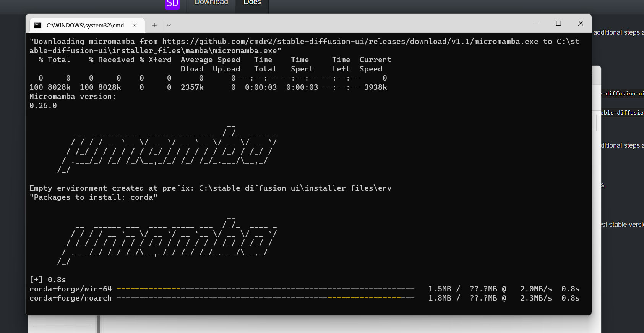The height and width of the screenshot is (333, 644).
Task: Click the 1.5MB downloaded size value
Action: coord(440,289)
